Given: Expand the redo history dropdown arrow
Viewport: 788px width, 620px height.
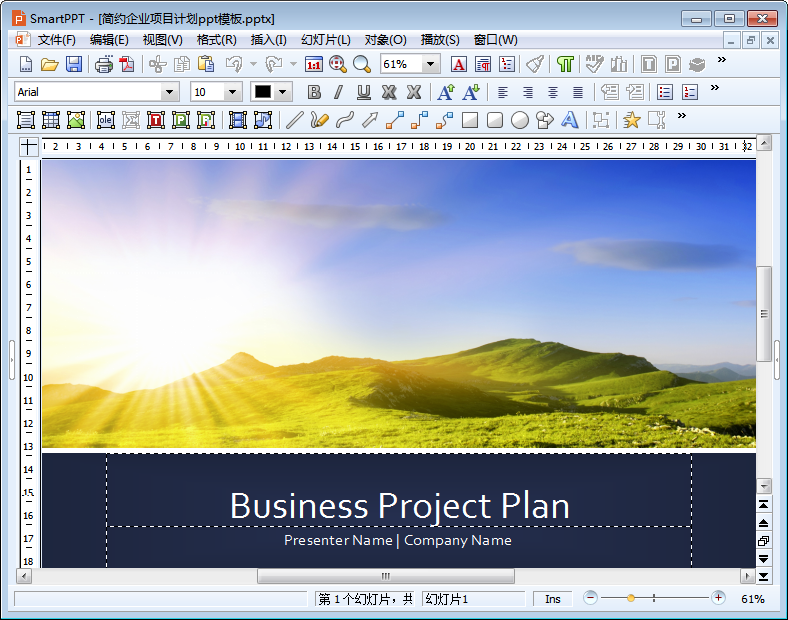Looking at the screenshot, I should click(x=293, y=64).
